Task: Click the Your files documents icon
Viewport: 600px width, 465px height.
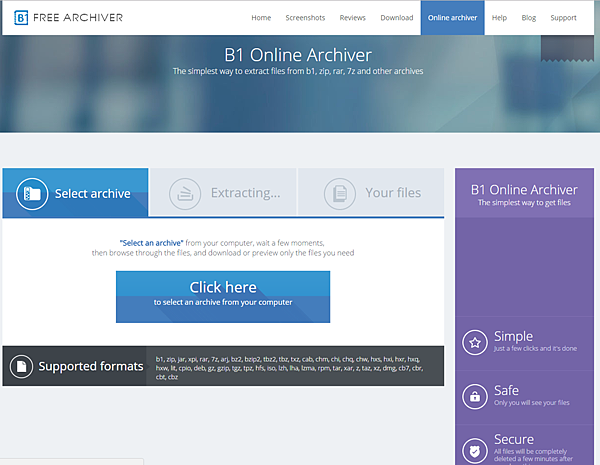Action: 340,194
